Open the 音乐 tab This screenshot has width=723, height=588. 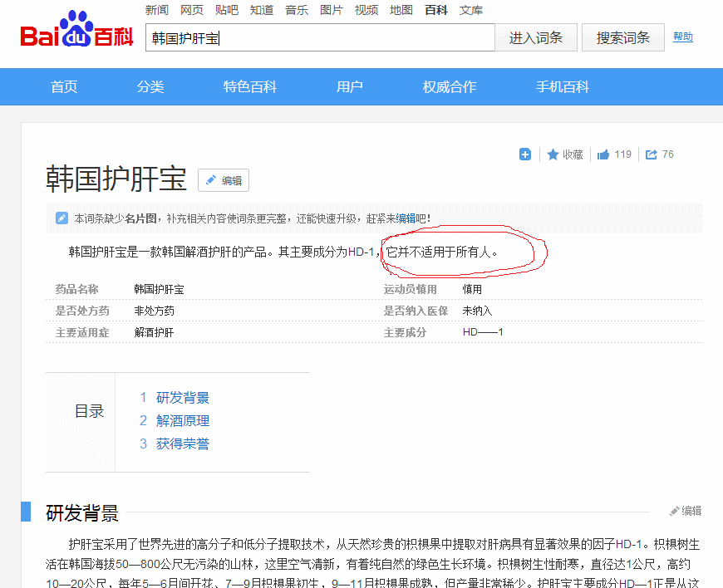(297, 10)
